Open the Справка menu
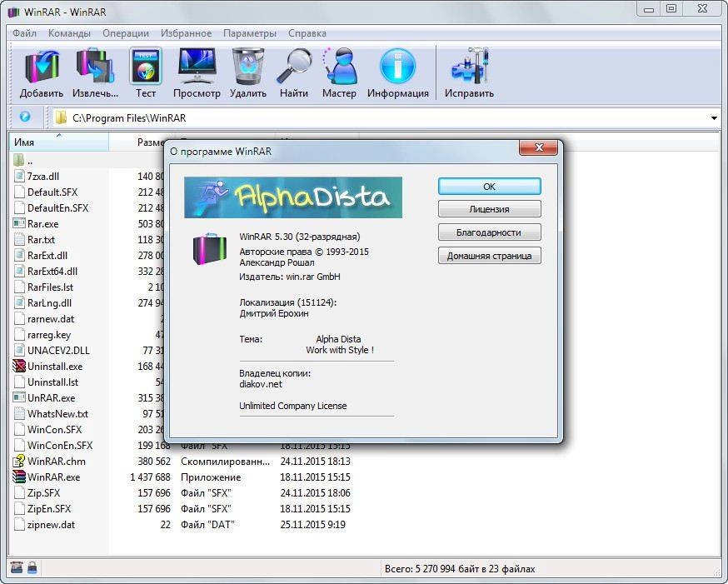The width and height of the screenshot is (728, 584). (x=307, y=33)
